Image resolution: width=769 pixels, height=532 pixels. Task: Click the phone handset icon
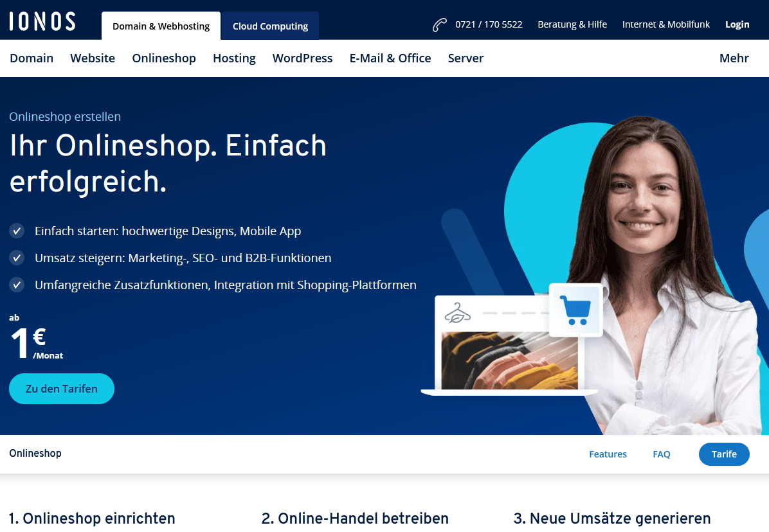(439, 24)
